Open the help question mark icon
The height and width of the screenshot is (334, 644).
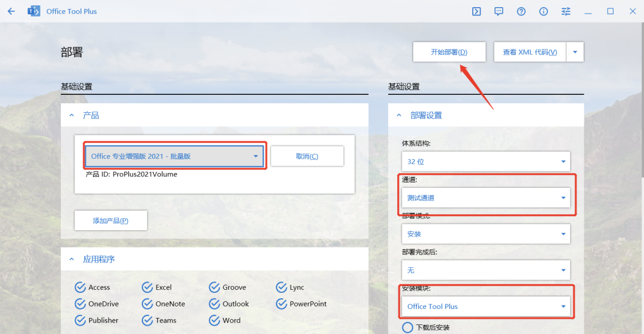coord(521,11)
